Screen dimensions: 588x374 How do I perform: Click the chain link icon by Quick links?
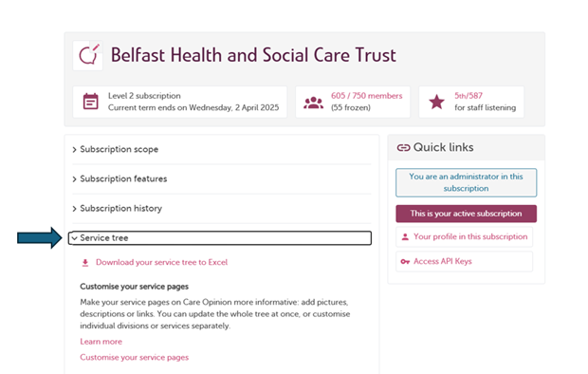coord(403,147)
